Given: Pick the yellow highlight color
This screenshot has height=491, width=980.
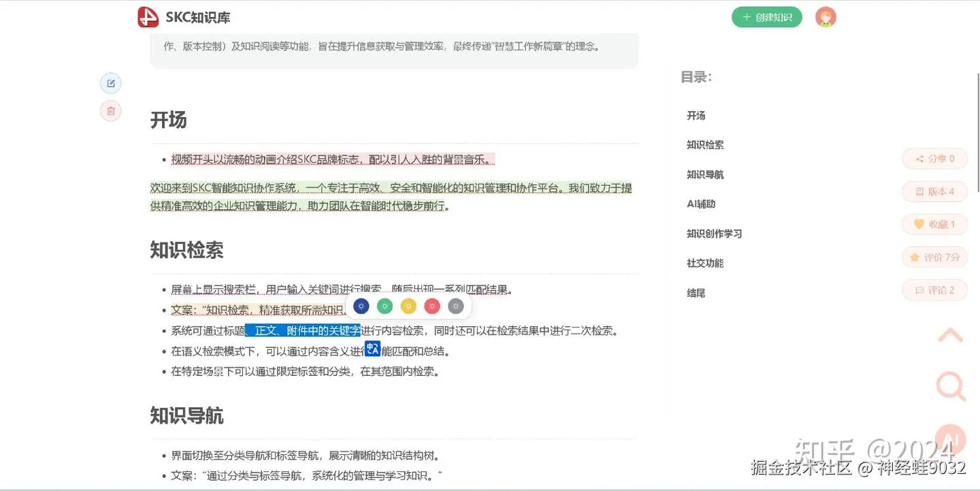Looking at the screenshot, I should [408, 306].
